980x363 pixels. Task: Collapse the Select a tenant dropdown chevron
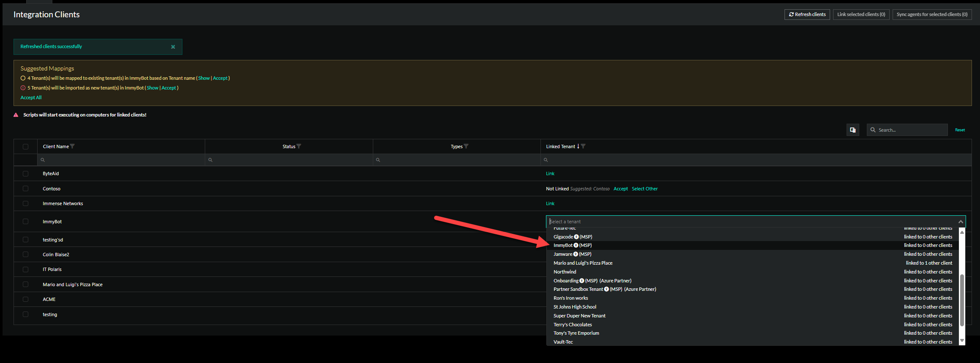(x=961, y=222)
